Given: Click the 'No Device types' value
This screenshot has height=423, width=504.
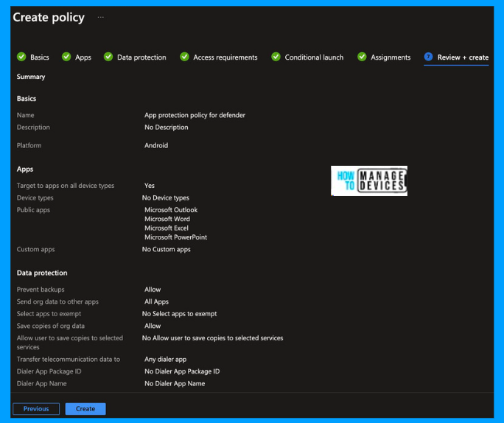Looking at the screenshot, I should click(166, 197).
